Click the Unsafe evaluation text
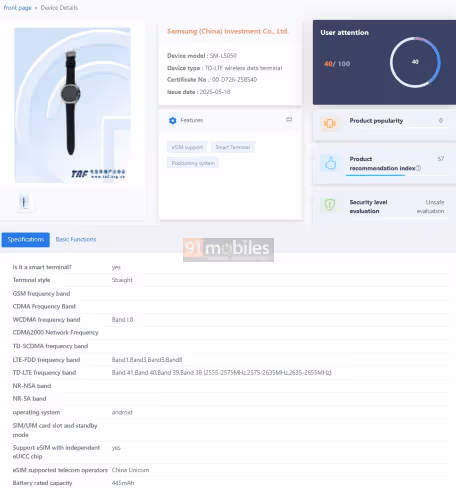The width and height of the screenshot is (456, 500). tap(430, 207)
